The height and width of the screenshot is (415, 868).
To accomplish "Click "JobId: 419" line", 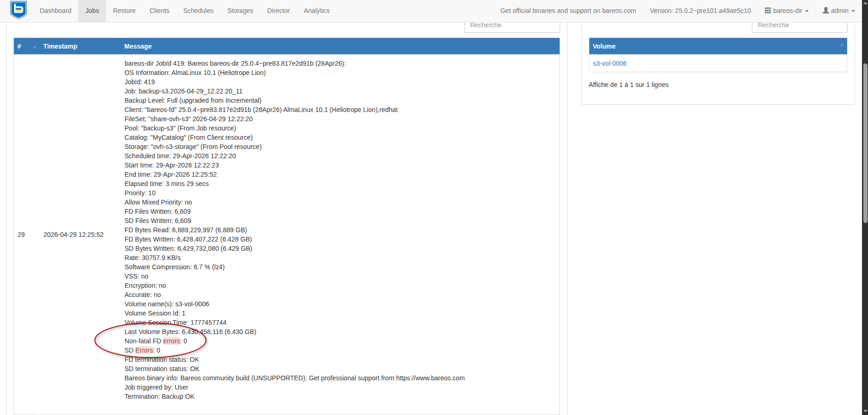I will [140, 82].
